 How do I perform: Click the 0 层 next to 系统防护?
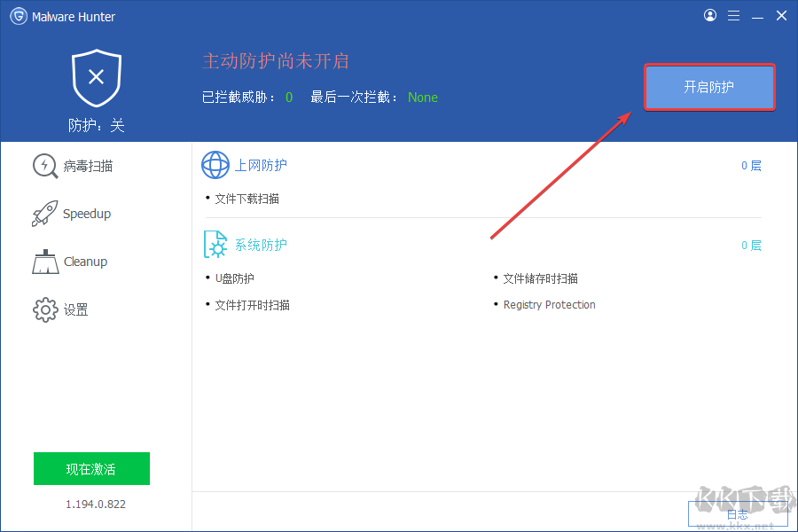coord(751,246)
